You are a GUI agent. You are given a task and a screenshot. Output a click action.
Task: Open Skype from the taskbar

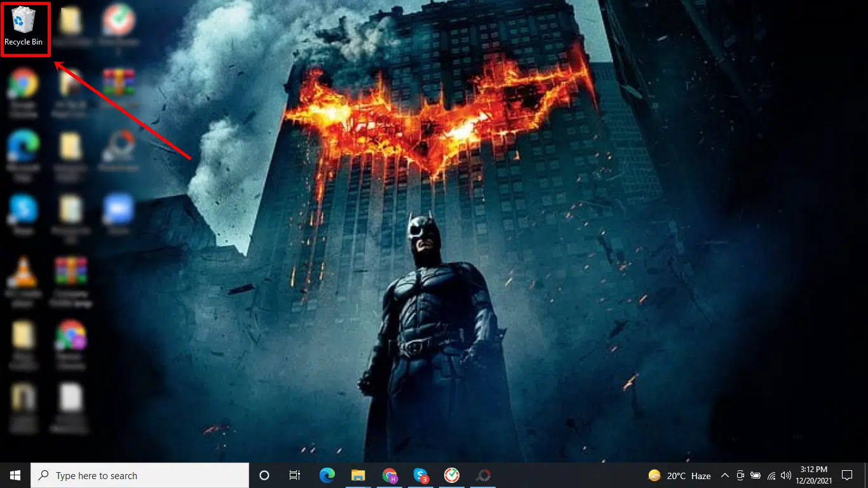click(x=421, y=475)
